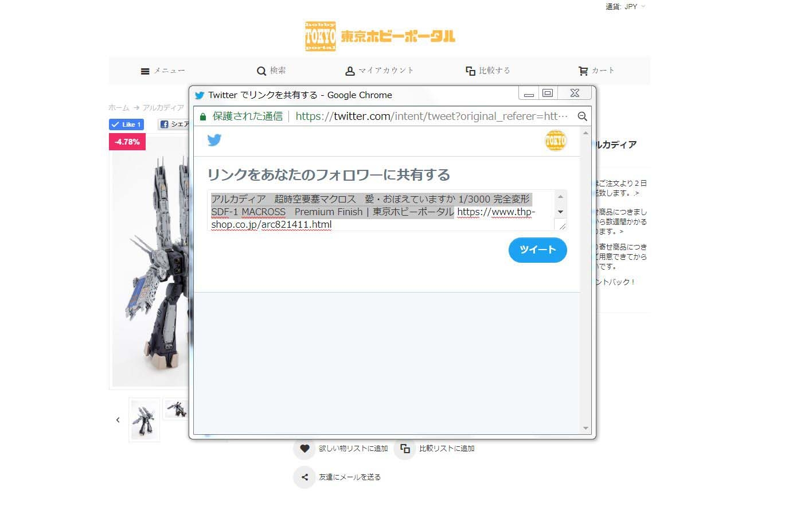This screenshot has height=514, width=812.
Task: Maximize the Twitter share window
Action: tap(548, 94)
